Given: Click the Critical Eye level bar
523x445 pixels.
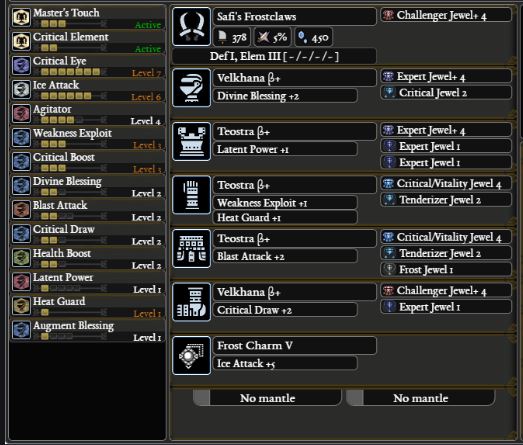Looking at the screenshot, I should coord(74,72).
